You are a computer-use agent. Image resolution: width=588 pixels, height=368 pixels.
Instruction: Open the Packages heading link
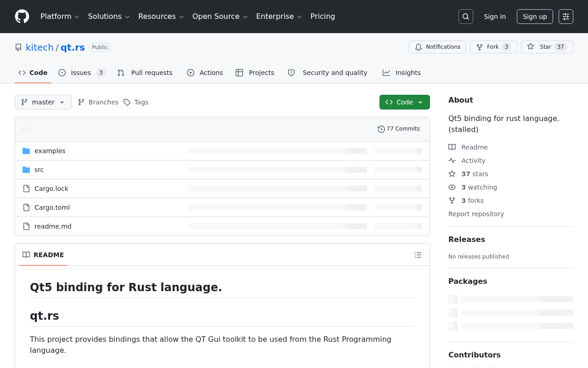click(468, 281)
